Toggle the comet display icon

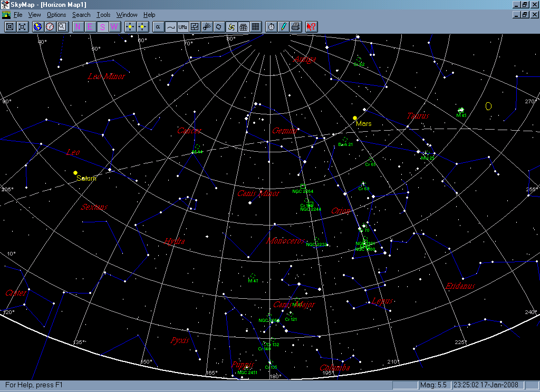pyautogui.click(x=207, y=27)
